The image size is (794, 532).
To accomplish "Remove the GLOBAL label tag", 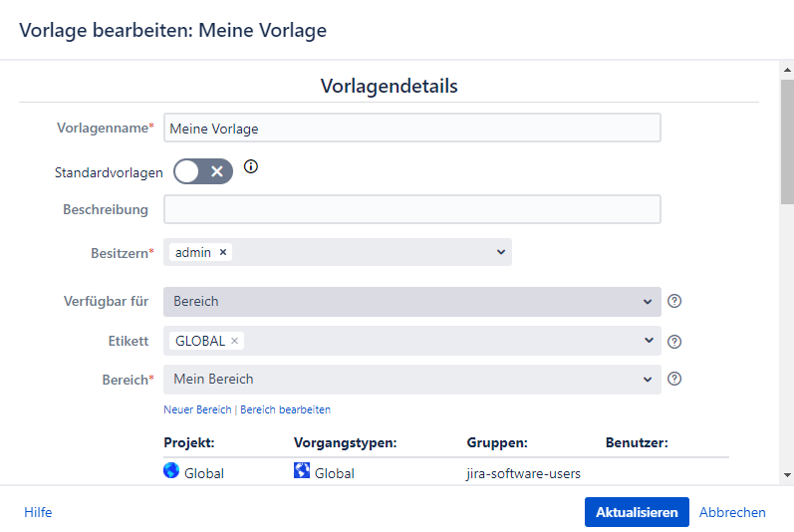I will [x=234, y=341].
